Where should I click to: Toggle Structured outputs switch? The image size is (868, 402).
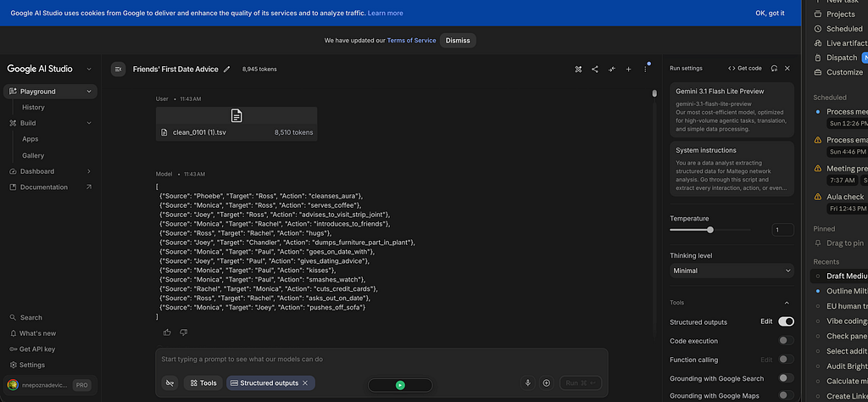(786, 321)
